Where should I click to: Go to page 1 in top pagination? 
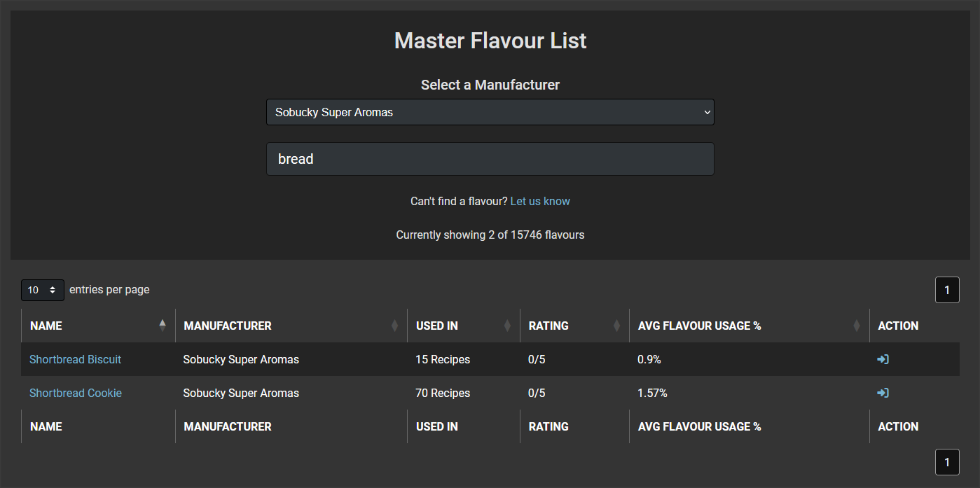[x=947, y=290]
